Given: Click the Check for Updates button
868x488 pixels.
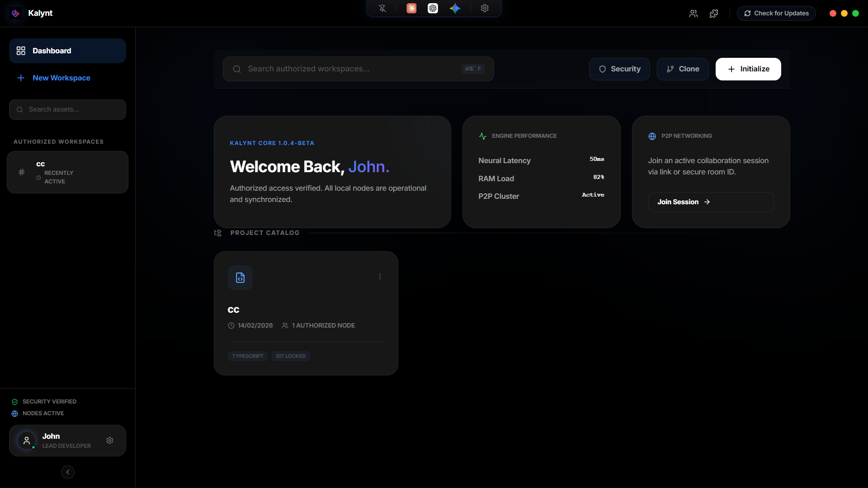Looking at the screenshot, I should click(x=776, y=13).
